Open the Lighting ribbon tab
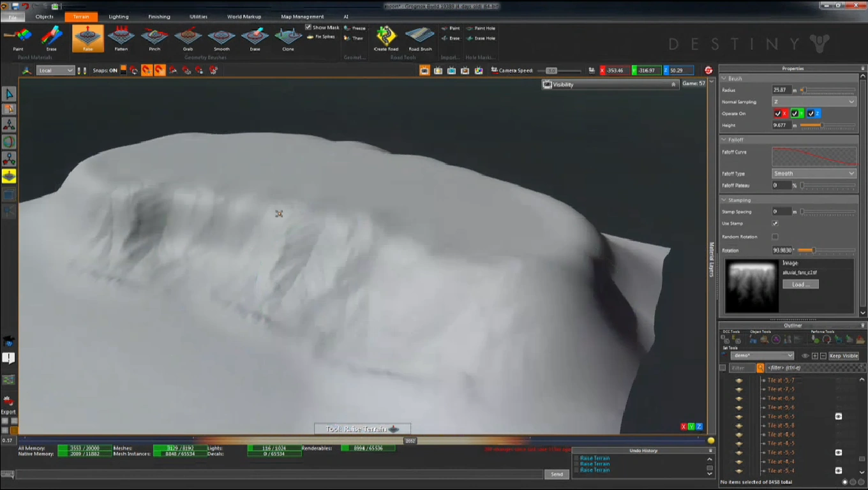The height and width of the screenshot is (490, 868). point(118,17)
